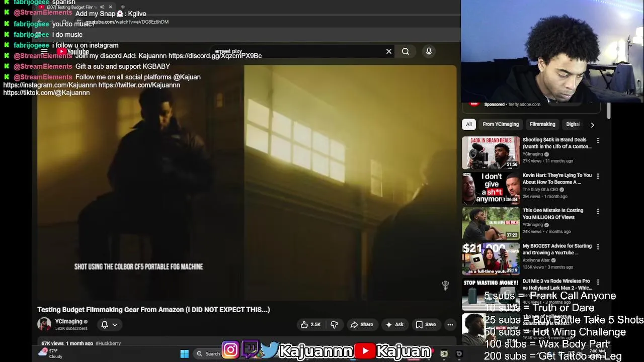Open the '$21,000' full-time YouTuber thumbnail
The image size is (644, 362).
click(491, 258)
